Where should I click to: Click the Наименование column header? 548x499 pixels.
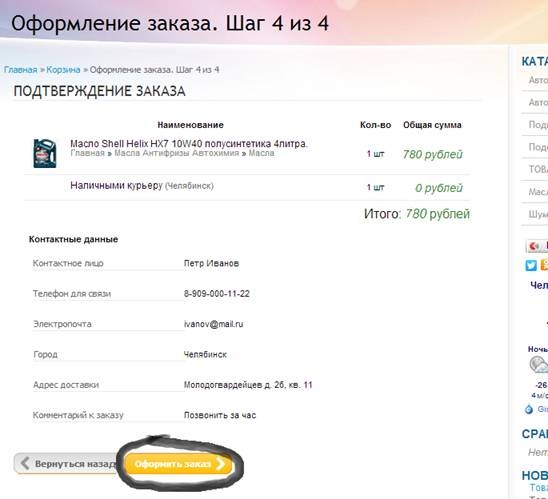pos(190,125)
